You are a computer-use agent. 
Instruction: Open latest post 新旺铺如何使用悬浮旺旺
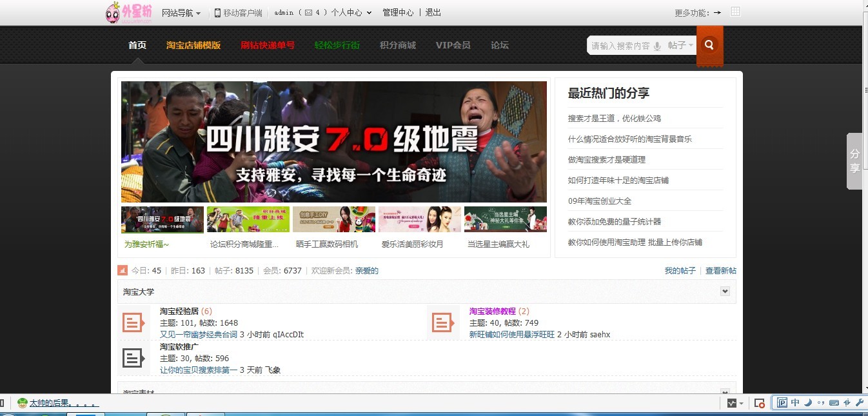click(x=512, y=335)
